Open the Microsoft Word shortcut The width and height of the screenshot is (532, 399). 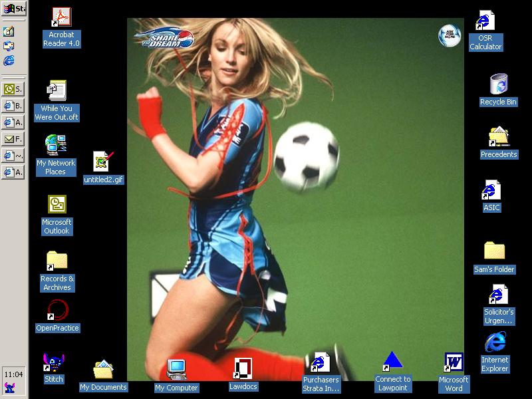(454, 363)
